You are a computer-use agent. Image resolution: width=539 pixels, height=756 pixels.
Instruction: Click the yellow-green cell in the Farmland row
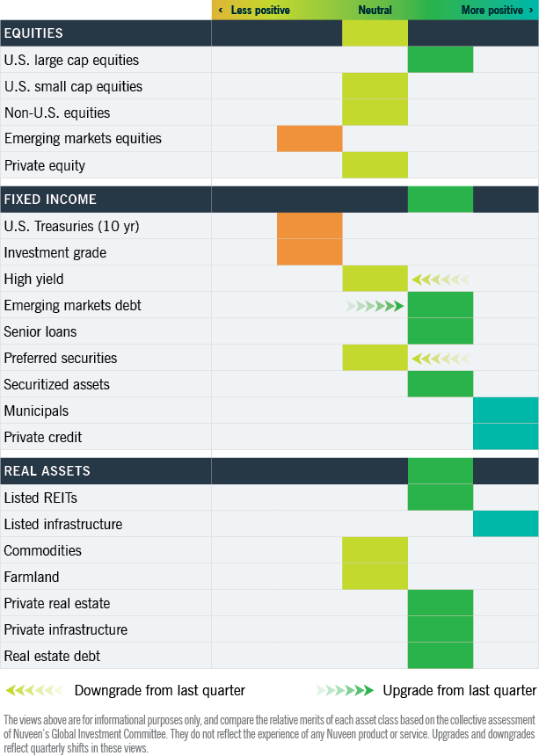click(375, 577)
